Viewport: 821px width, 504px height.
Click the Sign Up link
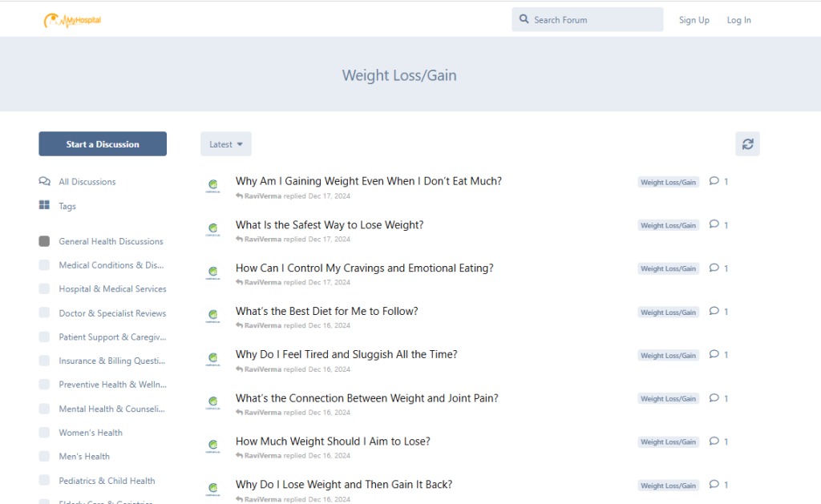694,20
